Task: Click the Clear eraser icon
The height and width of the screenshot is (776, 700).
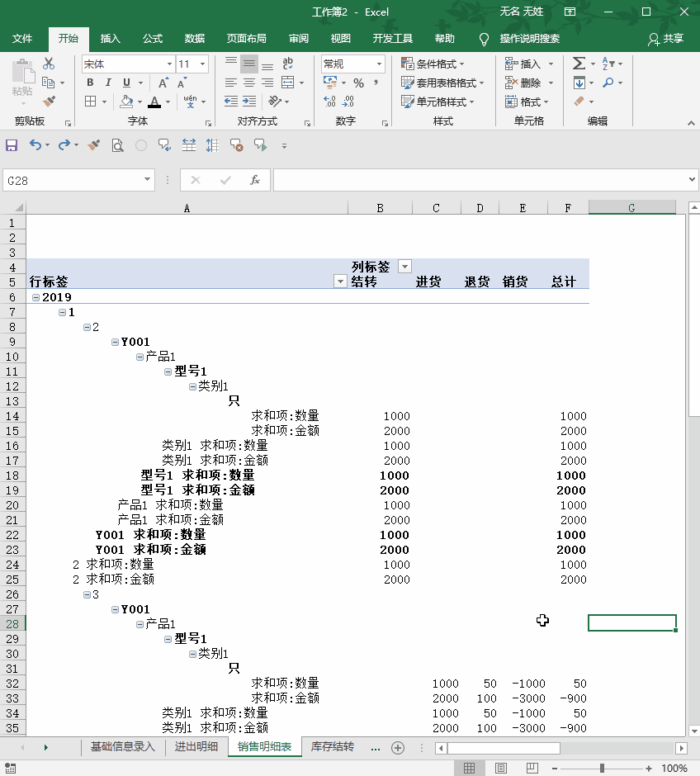Action: point(579,102)
